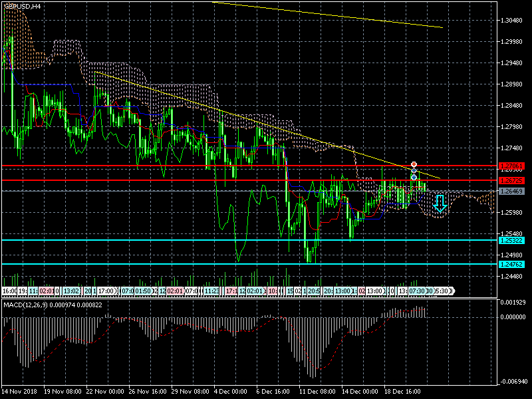The width and height of the screenshot is (532, 399).
Task: Click the 1.30480 price scale value
Action: pyautogui.click(x=513, y=21)
